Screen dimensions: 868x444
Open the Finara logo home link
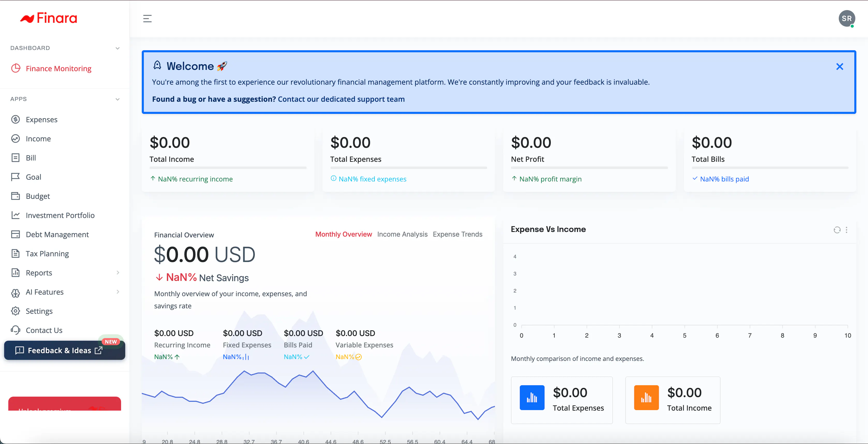coord(49,18)
